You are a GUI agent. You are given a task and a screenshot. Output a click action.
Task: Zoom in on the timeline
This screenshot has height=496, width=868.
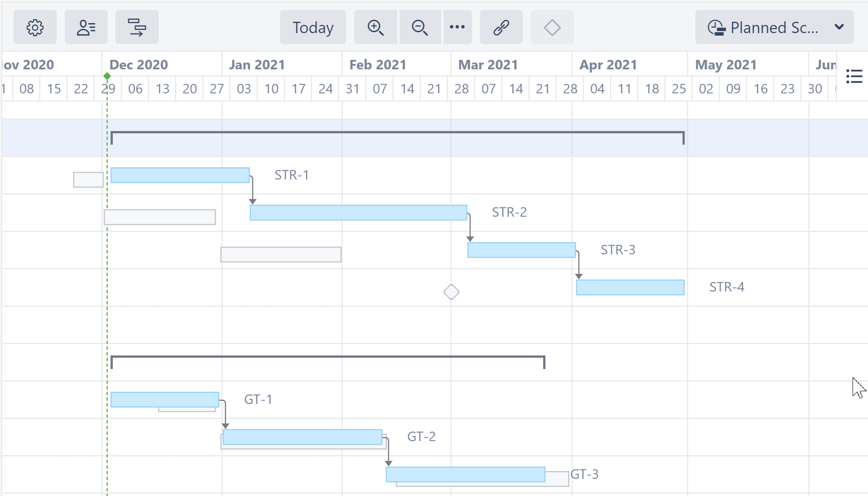coord(376,28)
